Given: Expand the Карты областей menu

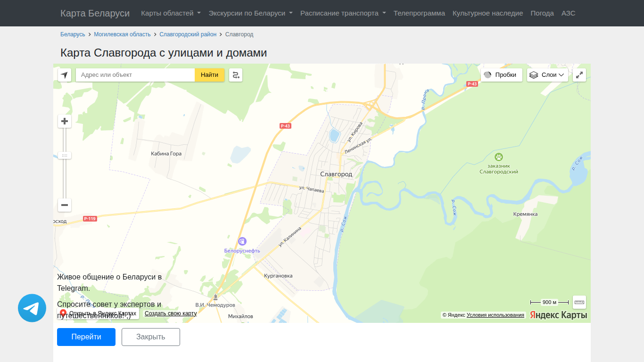Looking at the screenshot, I should 171,13.
